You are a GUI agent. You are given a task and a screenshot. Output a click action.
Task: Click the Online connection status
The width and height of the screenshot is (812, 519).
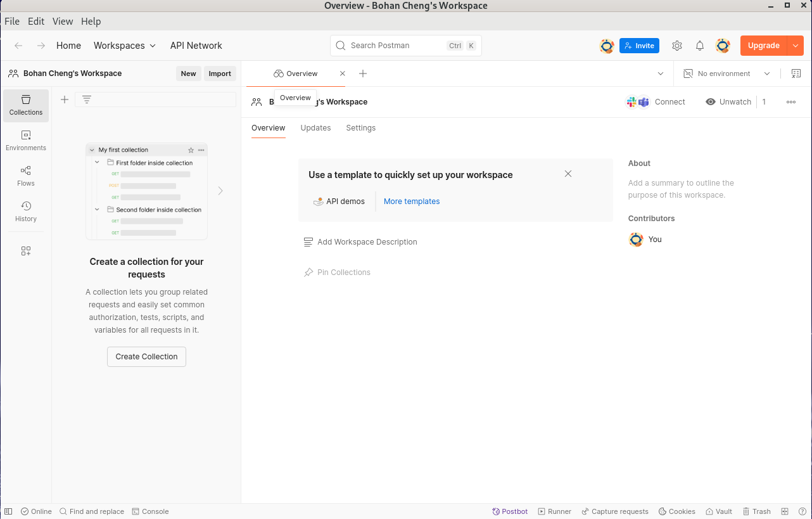(x=36, y=511)
